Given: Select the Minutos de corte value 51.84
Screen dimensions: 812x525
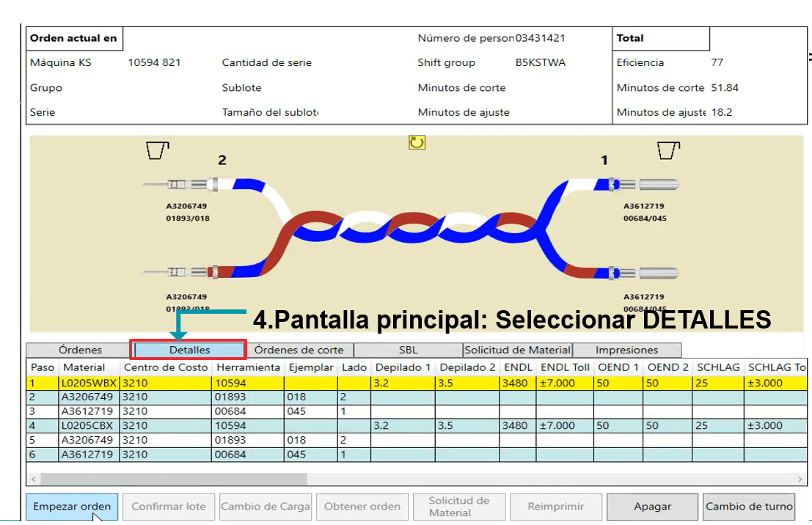Looking at the screenshot, I should coord(725,87).
